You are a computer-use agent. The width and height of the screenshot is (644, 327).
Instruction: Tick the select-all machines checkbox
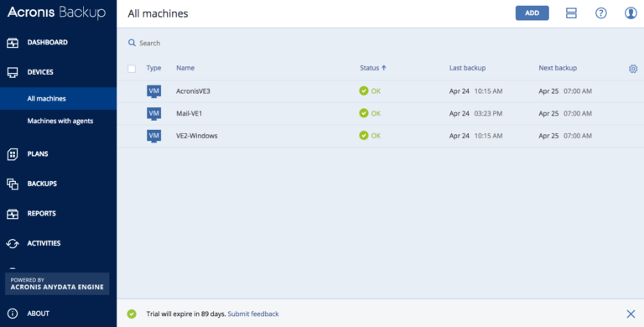coord(132,69)
